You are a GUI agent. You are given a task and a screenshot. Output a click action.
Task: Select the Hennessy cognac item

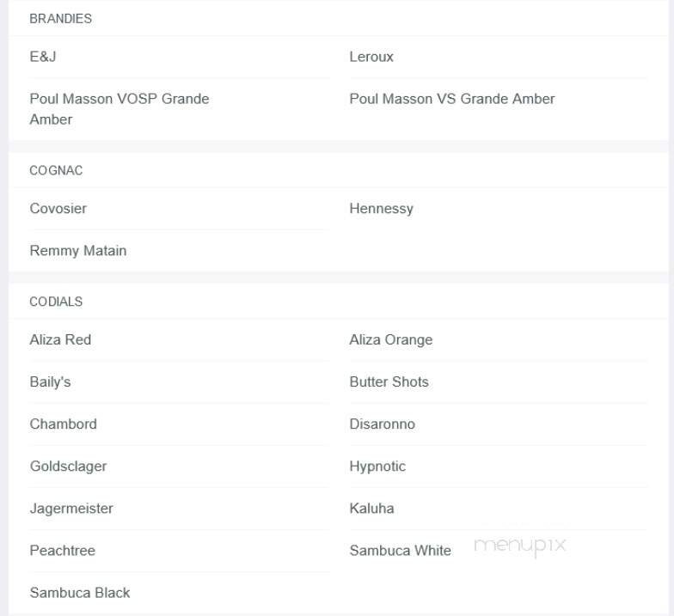[381, 209]
